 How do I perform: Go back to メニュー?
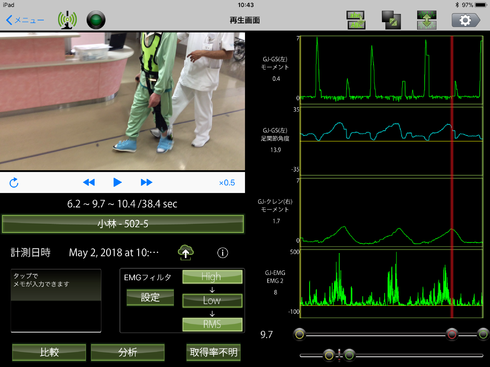(25, 20)
